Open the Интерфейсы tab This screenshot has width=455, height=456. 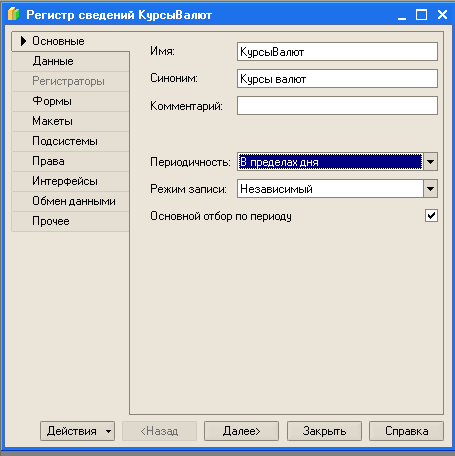pyautogui.click(x=70, y=181)
